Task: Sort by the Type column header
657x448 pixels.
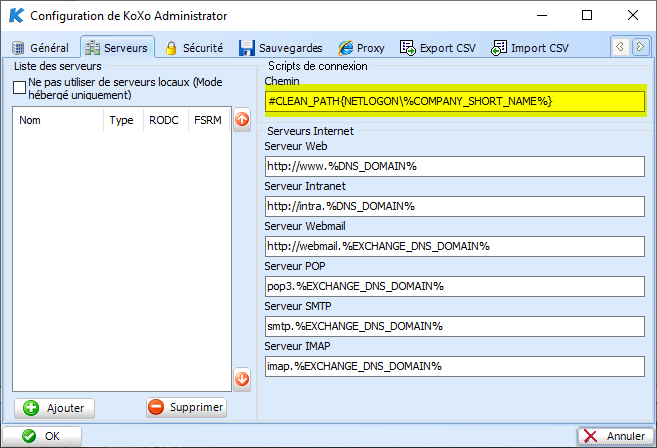Action: click(x=123, y=120)
